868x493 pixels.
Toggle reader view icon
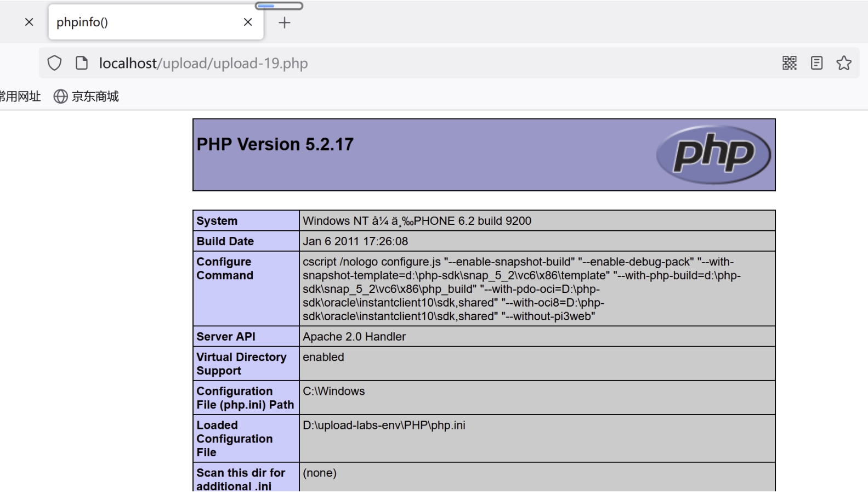(816, 63)
